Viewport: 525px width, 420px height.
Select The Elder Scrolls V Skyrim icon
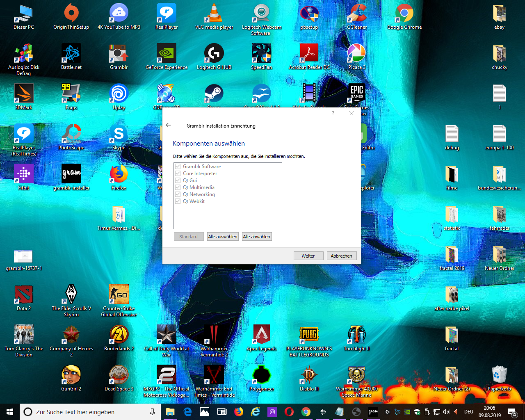pos(71,301)
